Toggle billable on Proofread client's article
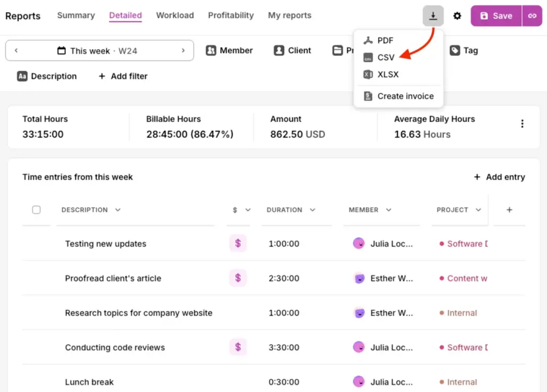Screen dimensions: 547x392 pyautogui.click(x=238, y=278)
